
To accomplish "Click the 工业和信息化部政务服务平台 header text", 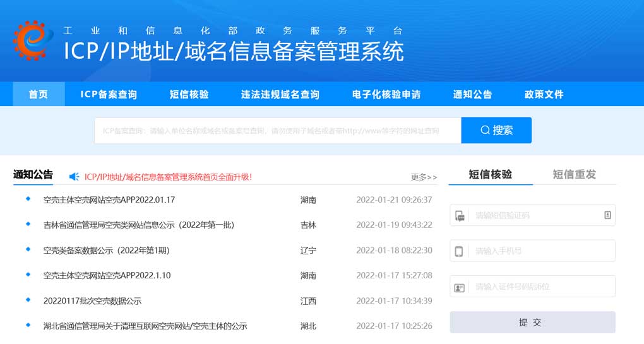I will click(233, 31).
